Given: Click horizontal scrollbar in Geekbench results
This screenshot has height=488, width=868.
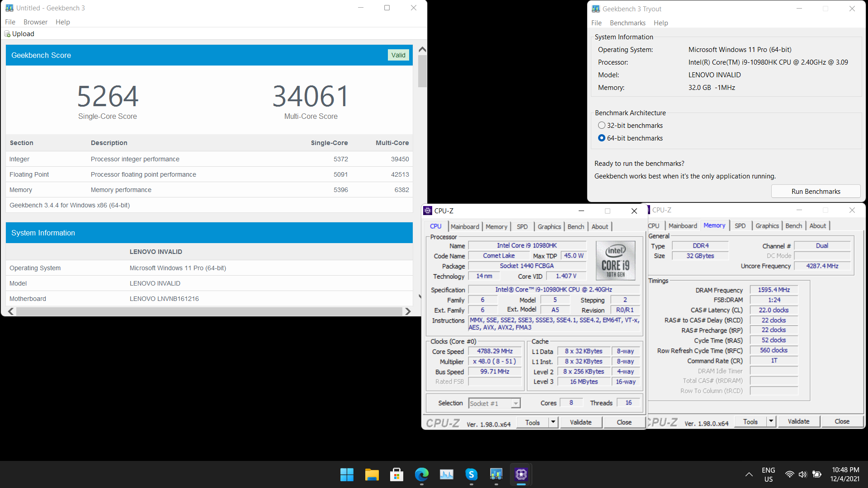Looking at the screenshot, I should [209, 311].
